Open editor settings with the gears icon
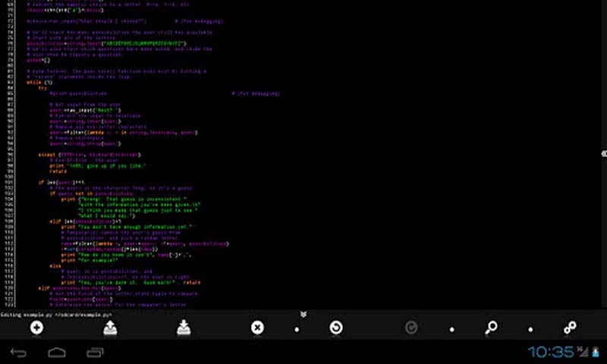607x364 pixels. (x=570, y=328)
